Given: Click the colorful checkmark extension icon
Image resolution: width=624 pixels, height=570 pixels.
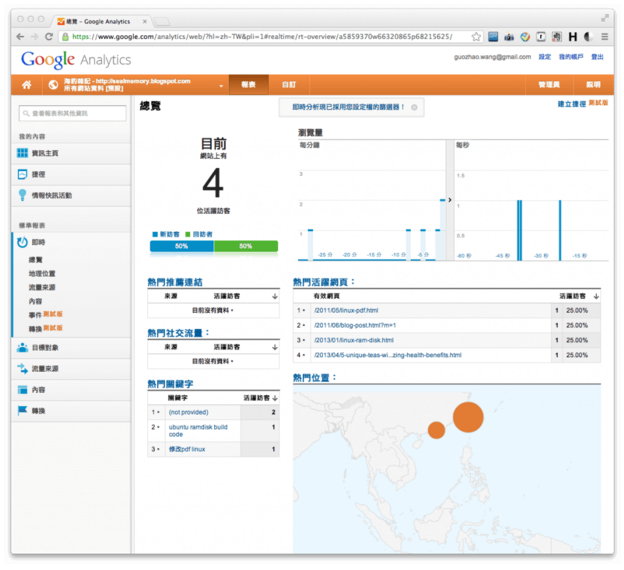Looking at the screenshot, I should (x=525, y=37).
